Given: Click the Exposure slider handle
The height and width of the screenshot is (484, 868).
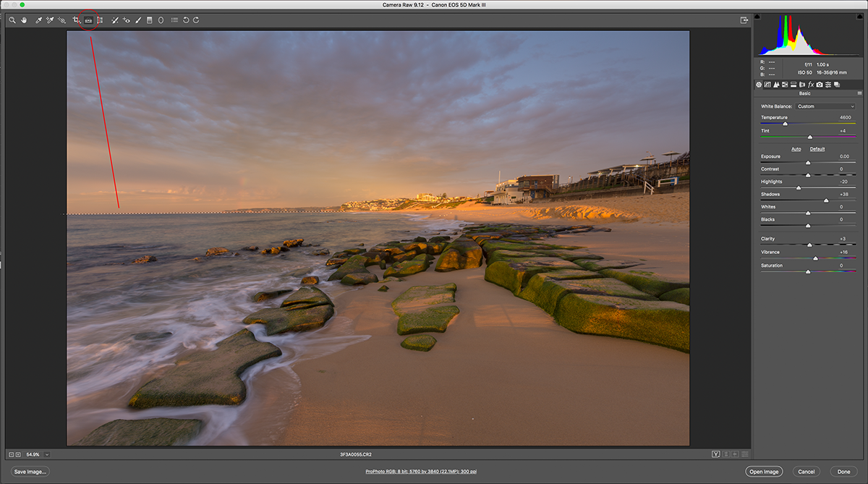Looking at the screenshot, I should pos(808,163).
